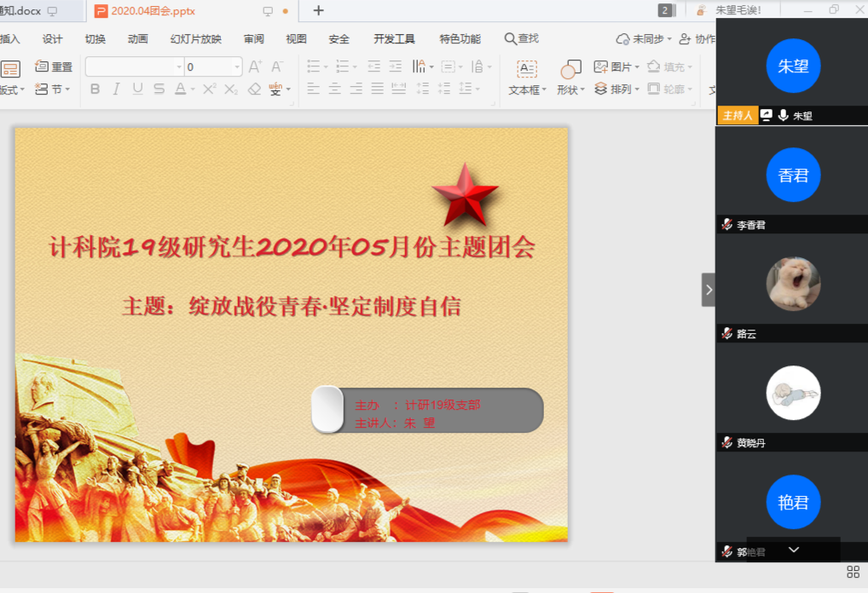Click the Bold formatting icon
This screenshot has height=593, width=868.
click(x=95, y=89)
